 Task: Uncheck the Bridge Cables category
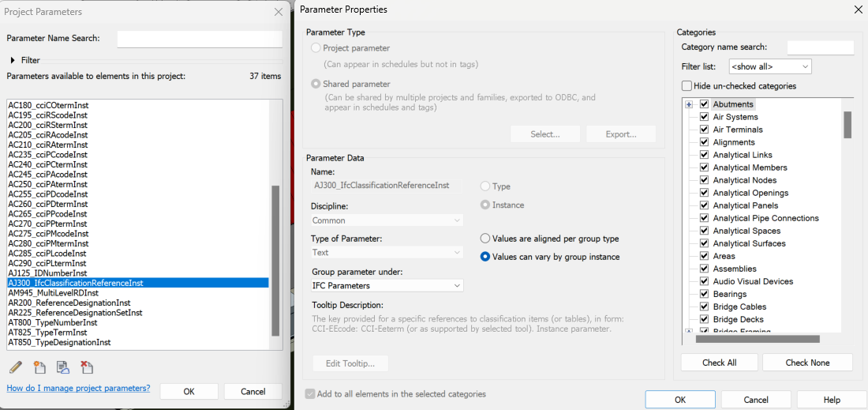point(704,307)
